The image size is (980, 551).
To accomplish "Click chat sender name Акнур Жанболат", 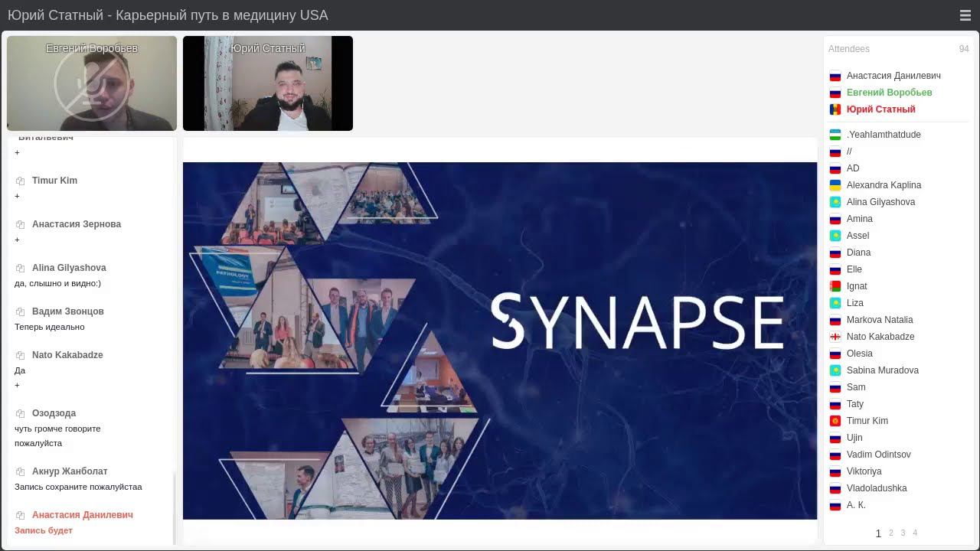I will (70, 471).
